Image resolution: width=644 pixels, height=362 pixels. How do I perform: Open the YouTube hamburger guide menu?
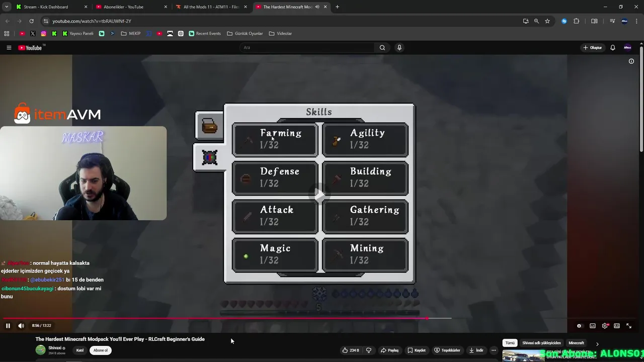9,48
